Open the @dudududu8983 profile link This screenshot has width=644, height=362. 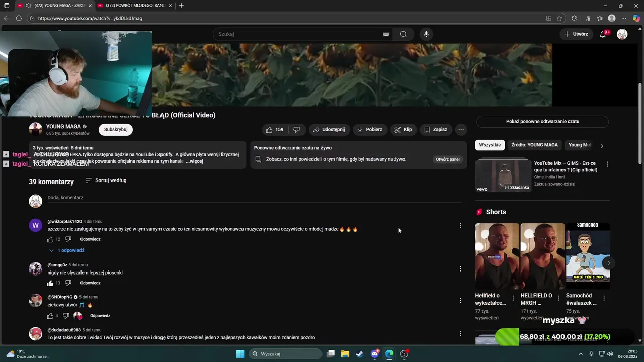click(64, 330)
